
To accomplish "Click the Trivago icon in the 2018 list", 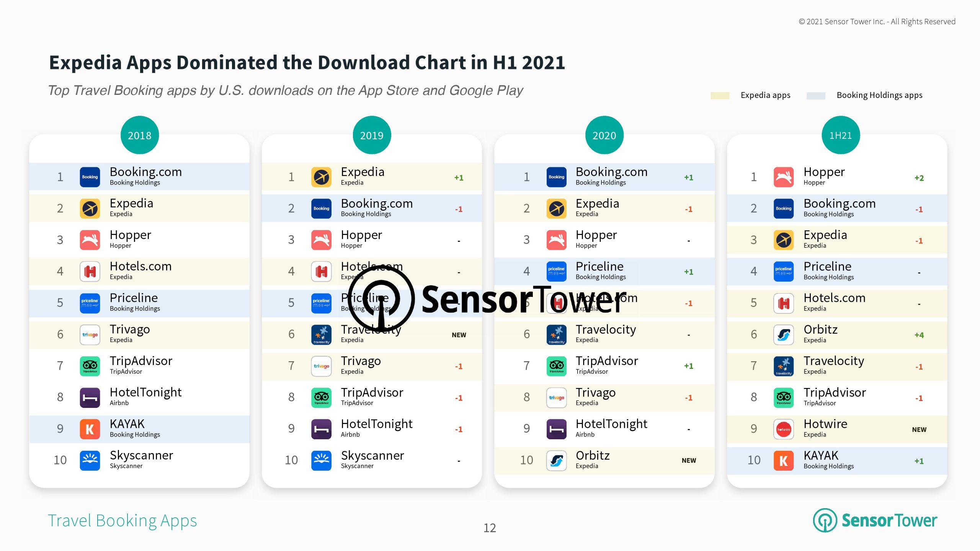I will [x=90, y=334].
